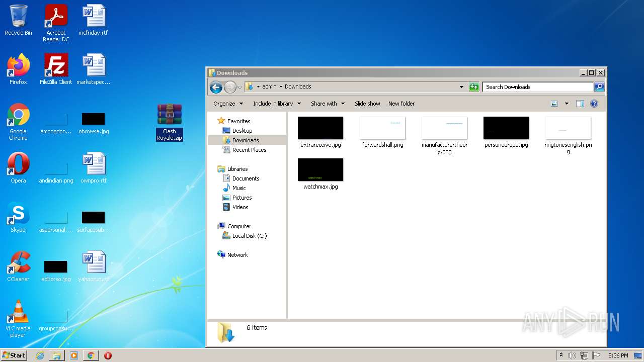Click change your view icon button
The image size is (644, 362).
(554, 104)
